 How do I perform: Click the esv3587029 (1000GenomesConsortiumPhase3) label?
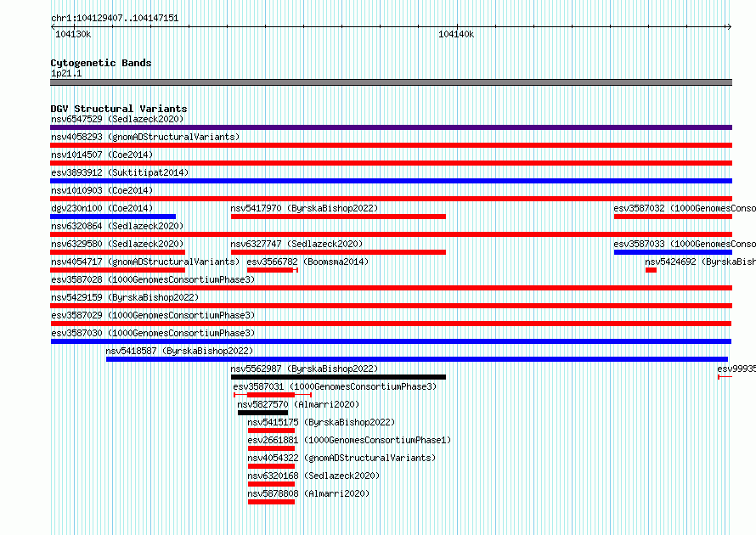(x=153, y=315)
